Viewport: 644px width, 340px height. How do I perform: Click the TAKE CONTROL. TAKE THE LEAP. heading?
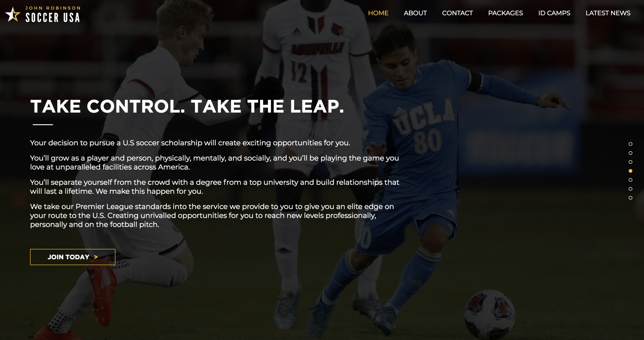(x=187, y=106)
